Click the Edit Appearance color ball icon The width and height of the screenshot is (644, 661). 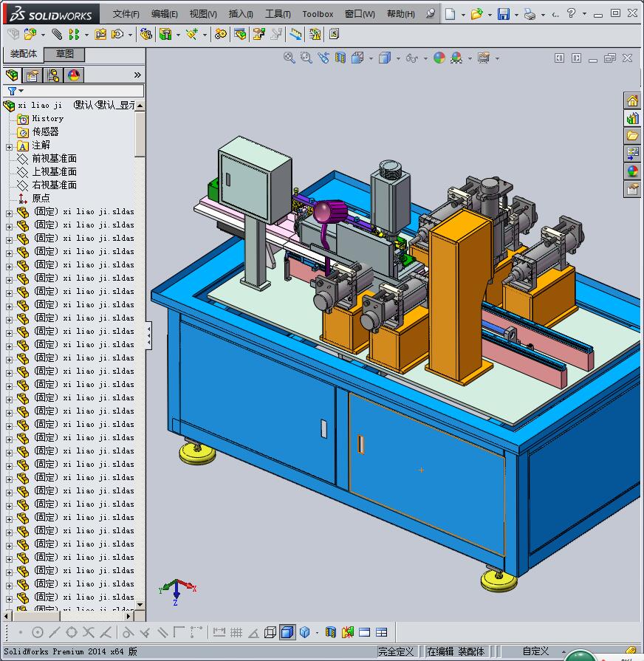pos(439,58)
